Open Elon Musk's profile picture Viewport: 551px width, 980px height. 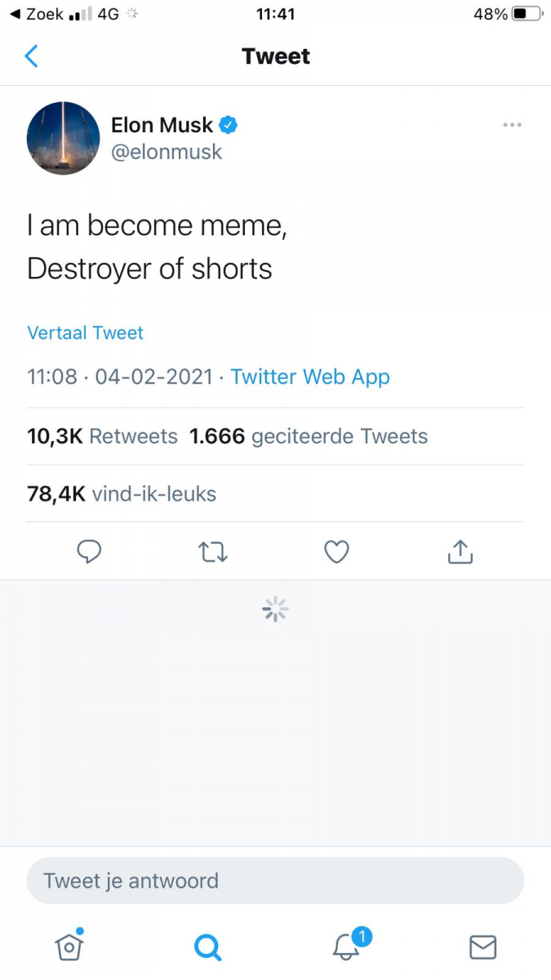pos(63,137)
